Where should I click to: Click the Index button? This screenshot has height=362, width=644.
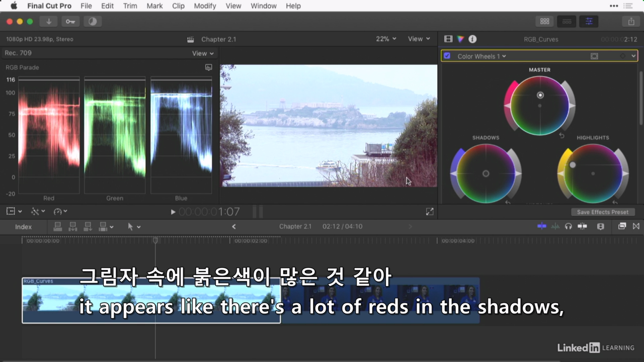[23, 227]
